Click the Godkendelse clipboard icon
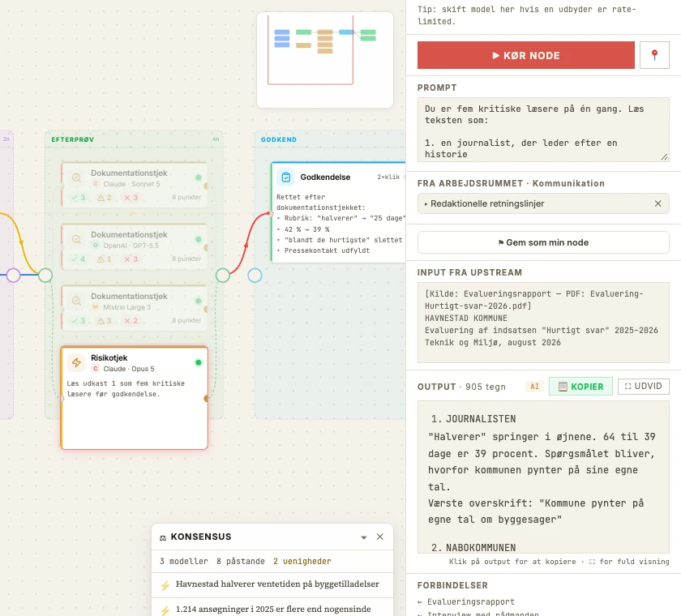681x616 pixels. point(285,178)
